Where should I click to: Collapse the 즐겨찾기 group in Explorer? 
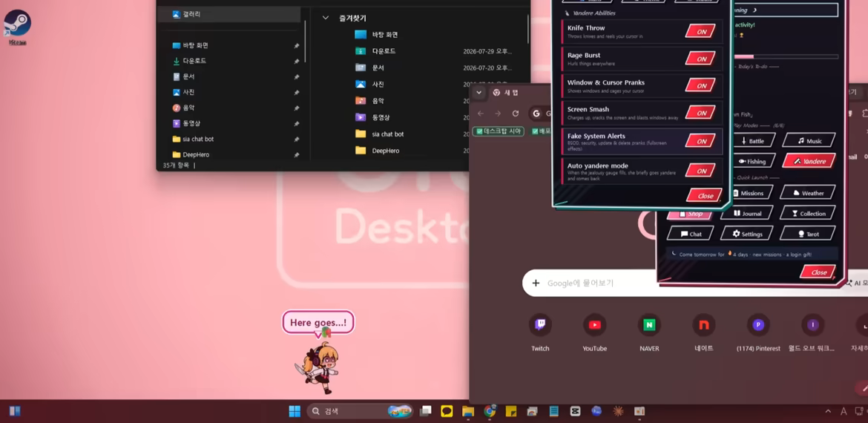(x=326, y=19)
